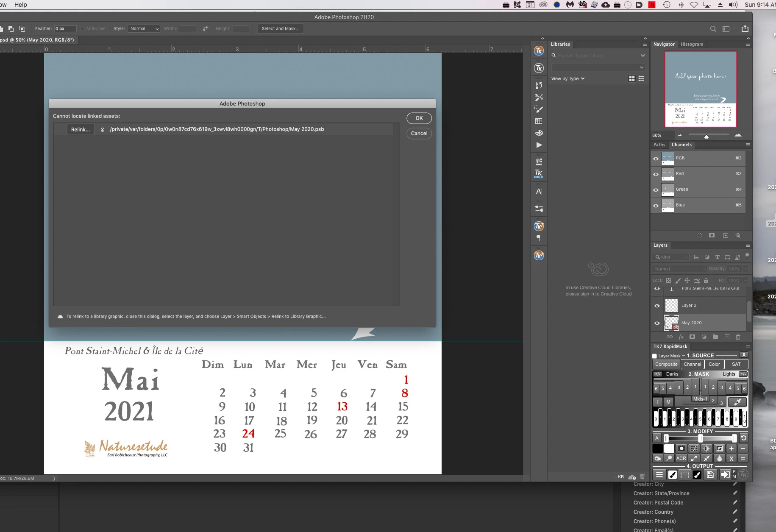Viewport: 776px width, 532px height.
Task: Open the Brushes sliders panel icon
Action: click(539, 209)
